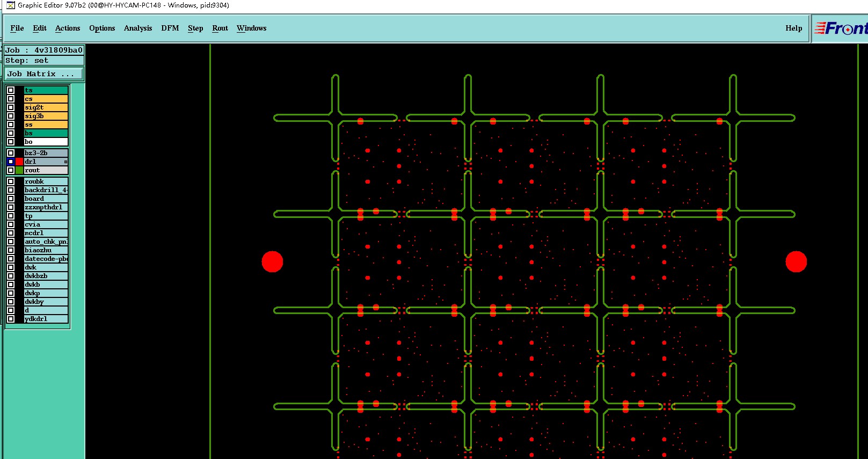Select the biaozhu layer name

pos(46,250)
